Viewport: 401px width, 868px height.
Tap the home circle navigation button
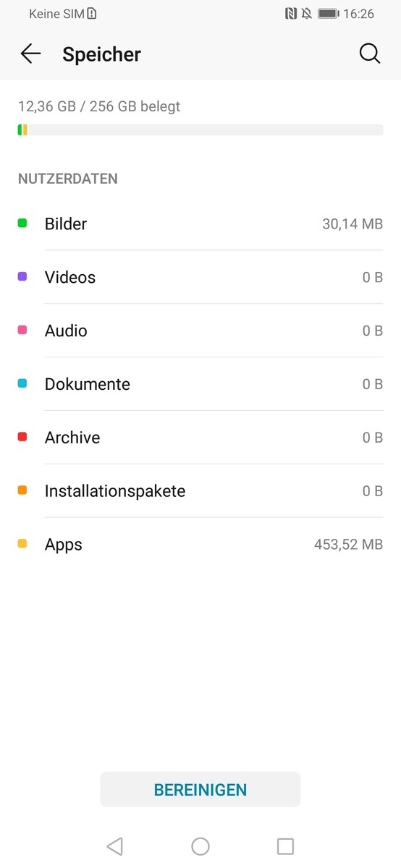[200, 846]
